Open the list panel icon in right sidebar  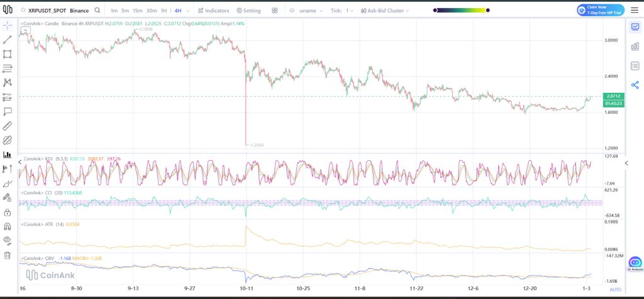pos(635,65)
